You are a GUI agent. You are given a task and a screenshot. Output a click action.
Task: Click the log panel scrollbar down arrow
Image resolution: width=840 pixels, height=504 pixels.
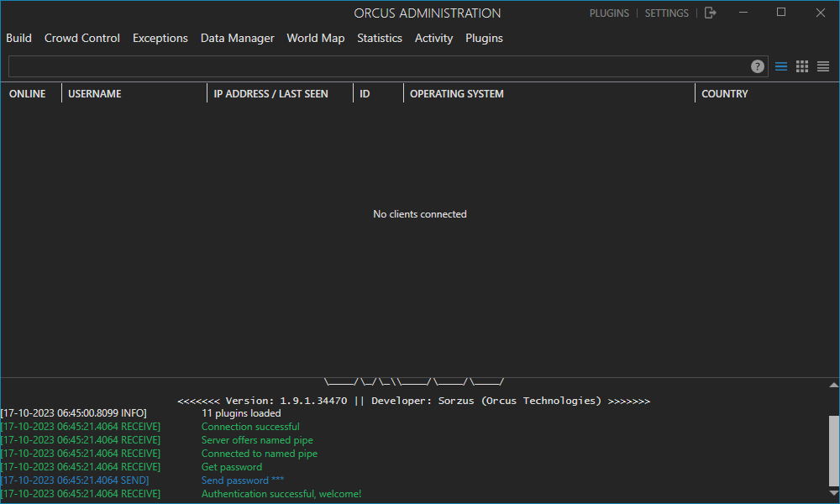click(x=833, y=493)
